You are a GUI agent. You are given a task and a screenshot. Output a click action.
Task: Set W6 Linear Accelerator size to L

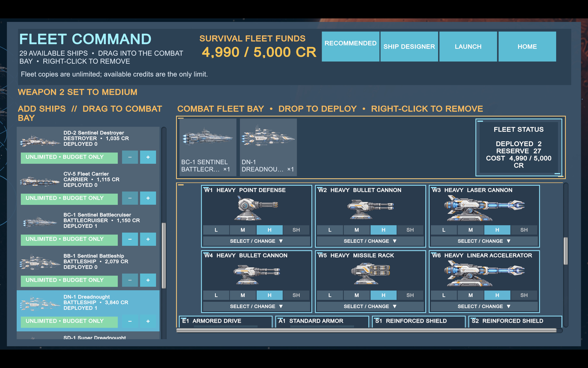click(444, 295)
